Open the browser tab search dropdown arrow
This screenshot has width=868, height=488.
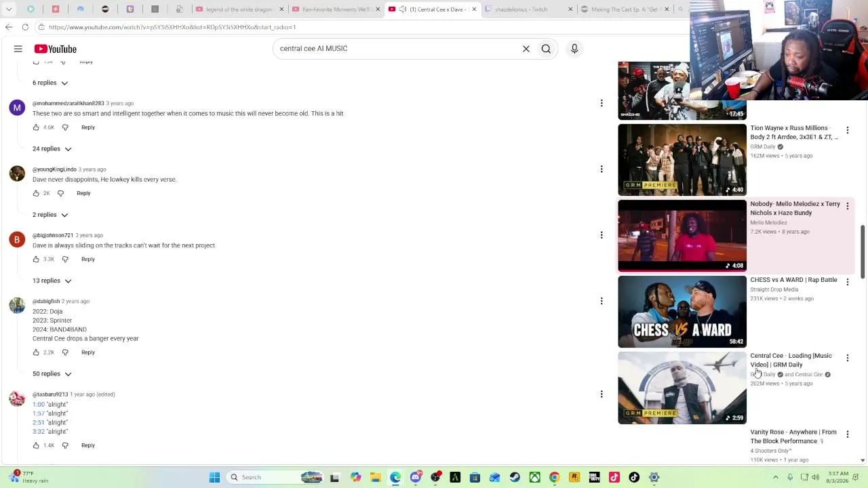[9, 9]
